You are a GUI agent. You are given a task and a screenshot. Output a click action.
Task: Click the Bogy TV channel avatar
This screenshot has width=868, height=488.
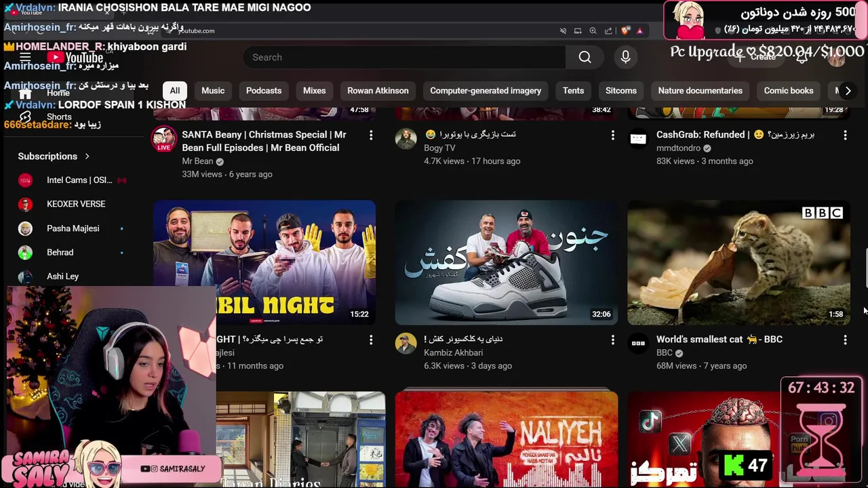(x=406, y=139)
